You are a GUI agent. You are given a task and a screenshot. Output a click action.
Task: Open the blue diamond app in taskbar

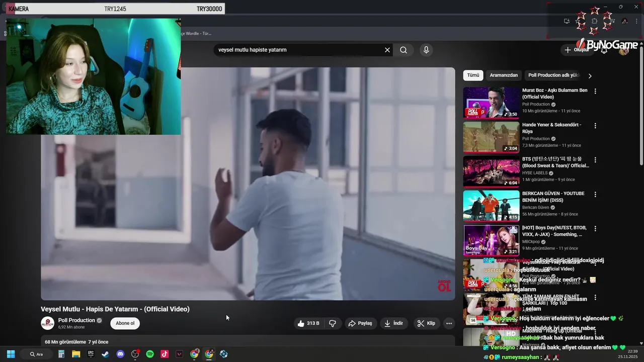pos(224,354)
